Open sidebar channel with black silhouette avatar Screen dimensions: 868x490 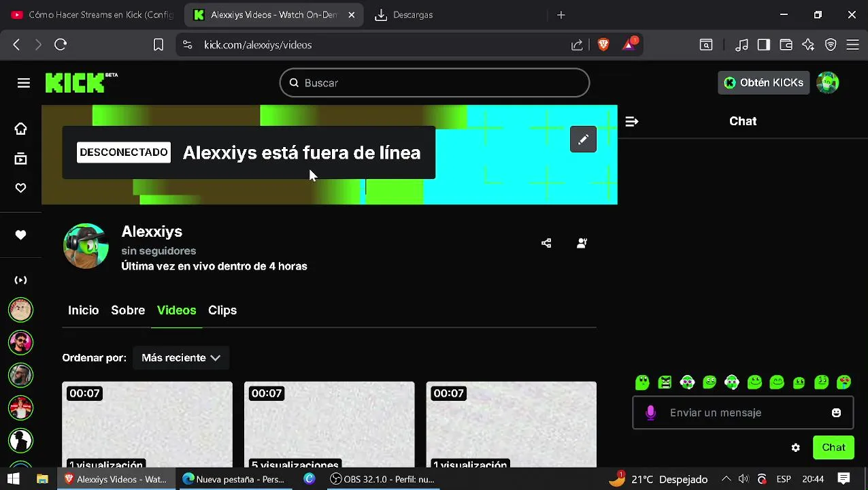(21, 440)
